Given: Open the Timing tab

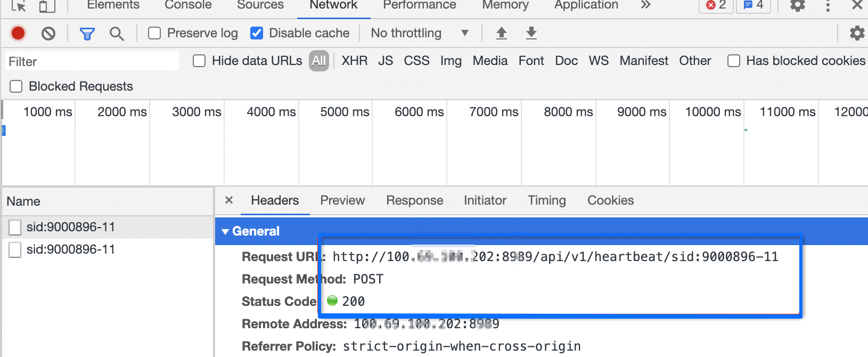Looking at the screenshot, I should click(546, 200).
